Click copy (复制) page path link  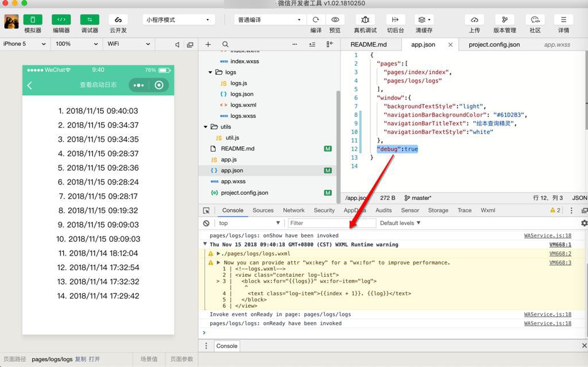tap(80, 359)
